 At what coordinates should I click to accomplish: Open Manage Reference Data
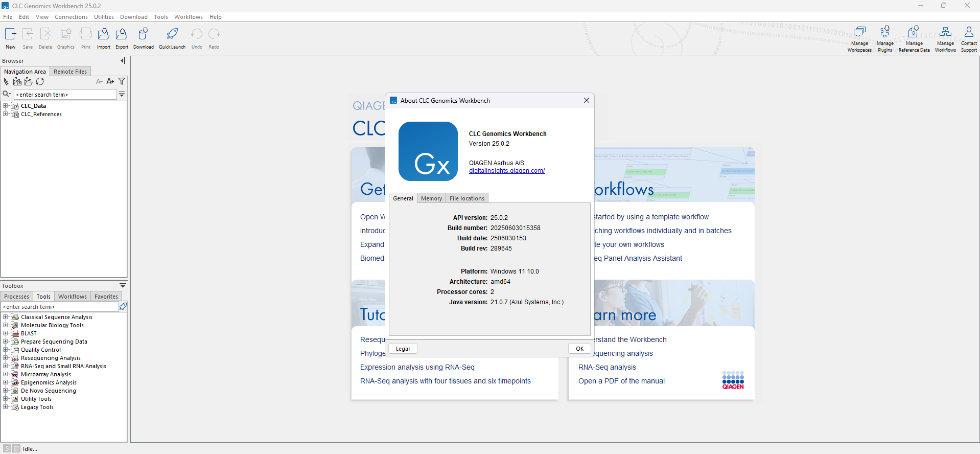click(914, 33)
